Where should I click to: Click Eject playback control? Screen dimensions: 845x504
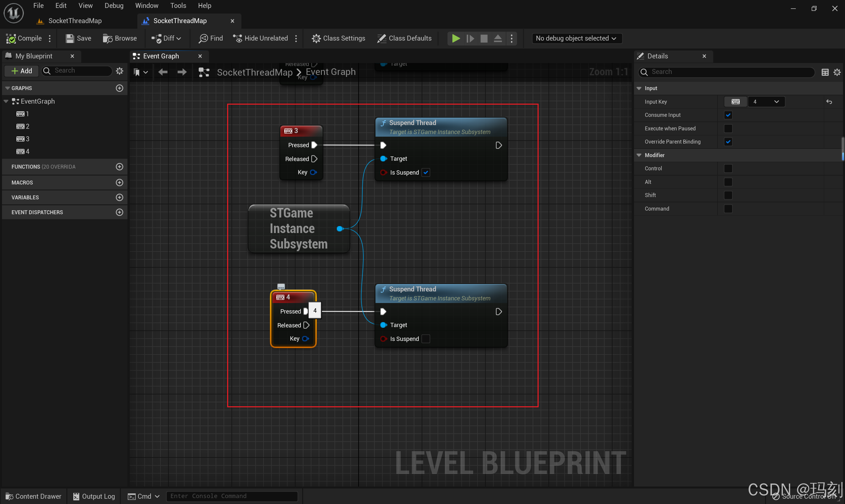[497, 38]
